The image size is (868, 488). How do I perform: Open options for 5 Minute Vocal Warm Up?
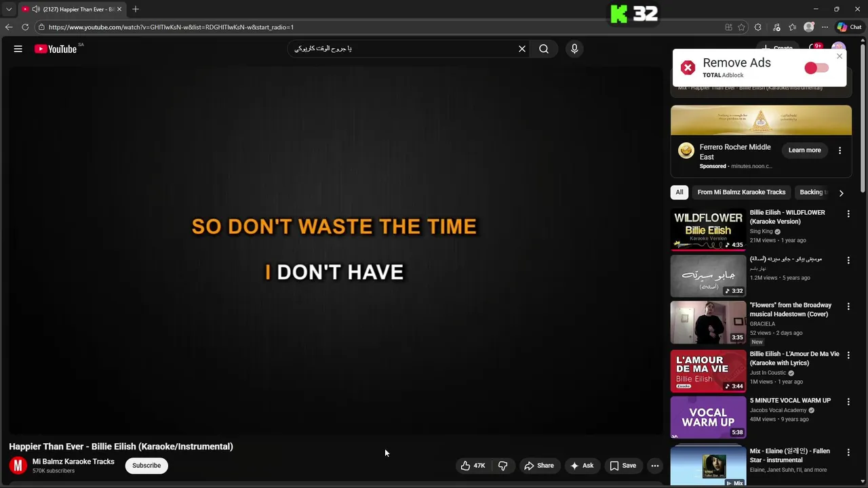pyautogui.click(x=848, y=401)
